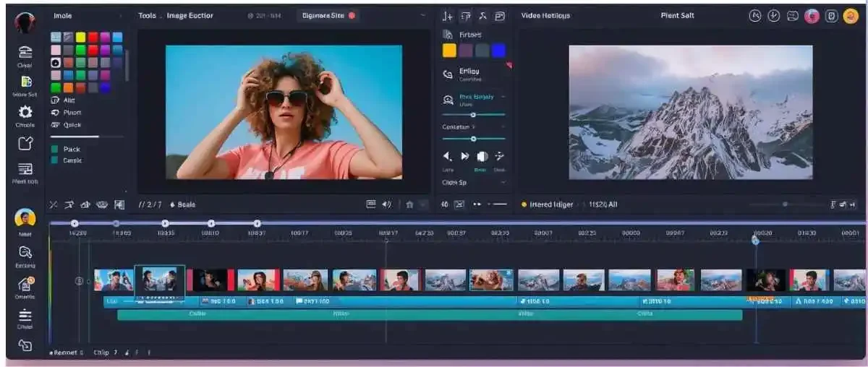Open the dropdown chevron at top of left preview
Screen dimensions: 868x367
click(423, 15)
